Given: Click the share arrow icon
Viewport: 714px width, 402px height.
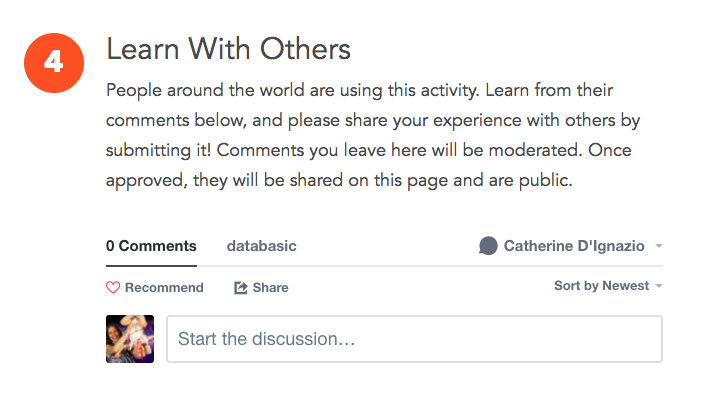Looking at the screenshot, I should 240,287.
